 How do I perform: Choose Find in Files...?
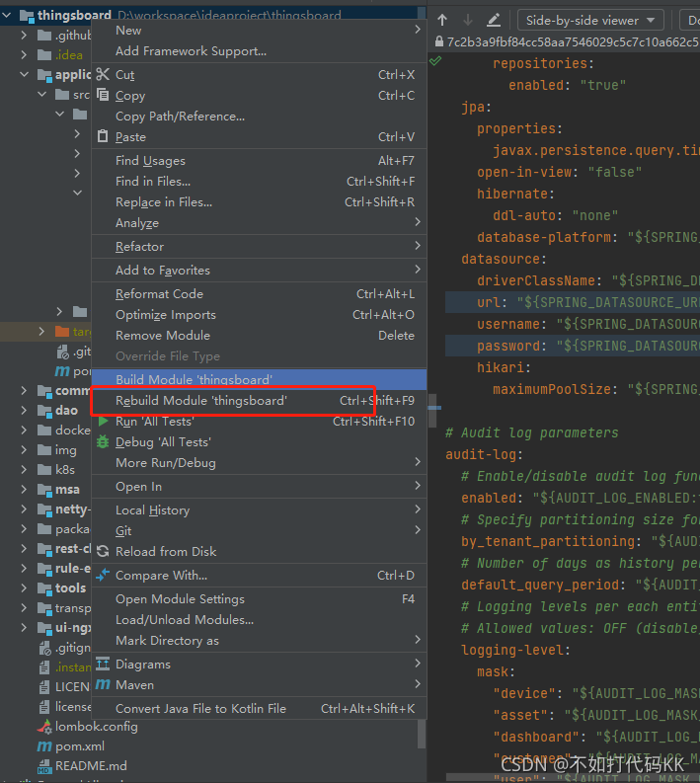click(x=259, y=182)
